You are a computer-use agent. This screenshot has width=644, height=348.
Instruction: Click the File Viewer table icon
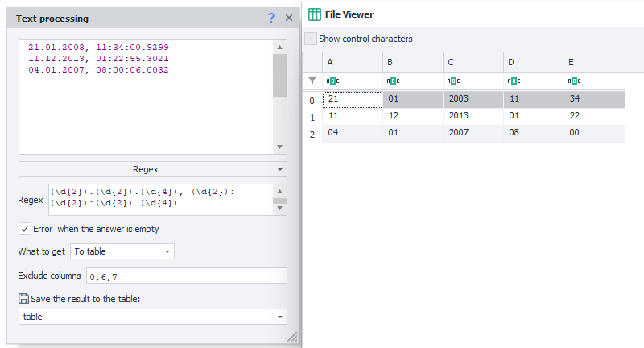click(x=315, y=14)
